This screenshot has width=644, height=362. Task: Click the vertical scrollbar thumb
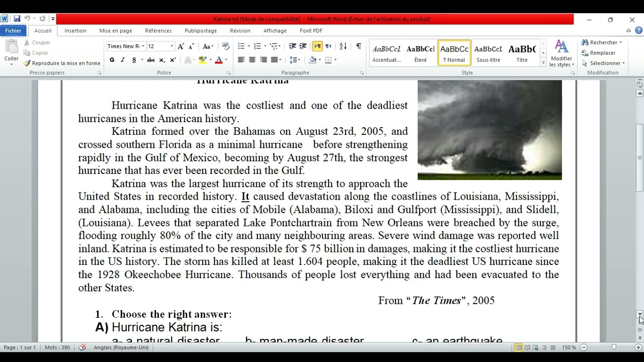coord(639,157)
